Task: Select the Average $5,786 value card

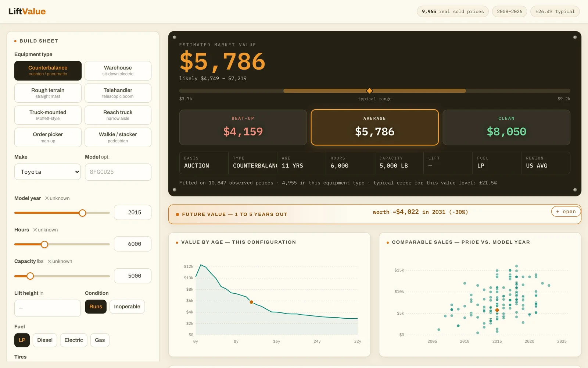Action: (x=375, y=127)
